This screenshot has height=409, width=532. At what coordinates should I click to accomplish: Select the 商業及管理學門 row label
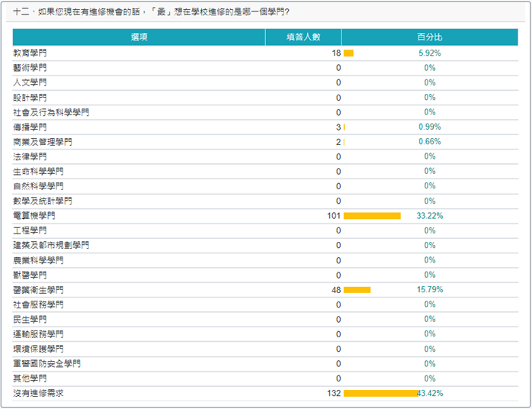pyautogui.click(x=43, y=142)
